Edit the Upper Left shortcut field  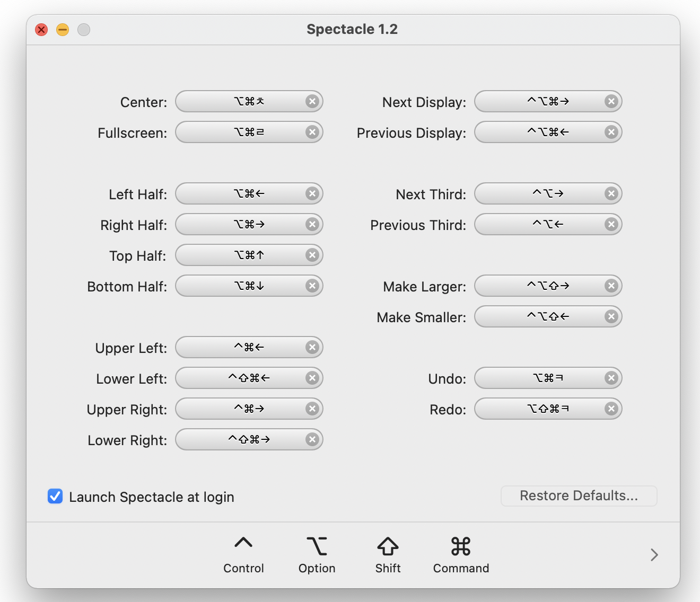(x=249, y=347)
